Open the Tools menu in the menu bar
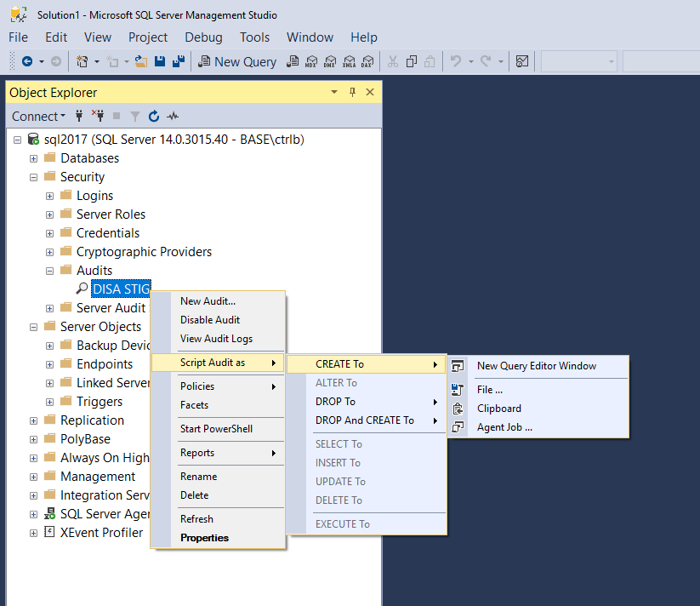The height and width of the screenshot is (606, 700). pos(254,37)
